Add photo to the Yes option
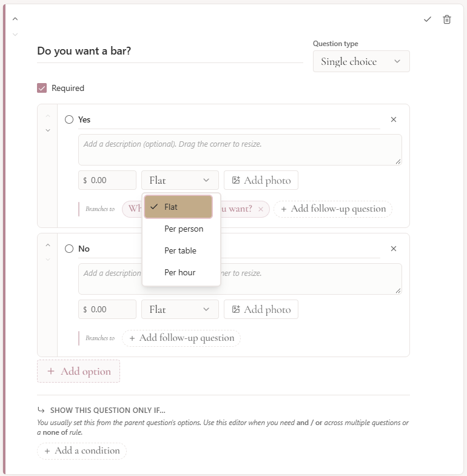Image resolution: width=467 pixels, height=476 pixels. tap(261, 180)
